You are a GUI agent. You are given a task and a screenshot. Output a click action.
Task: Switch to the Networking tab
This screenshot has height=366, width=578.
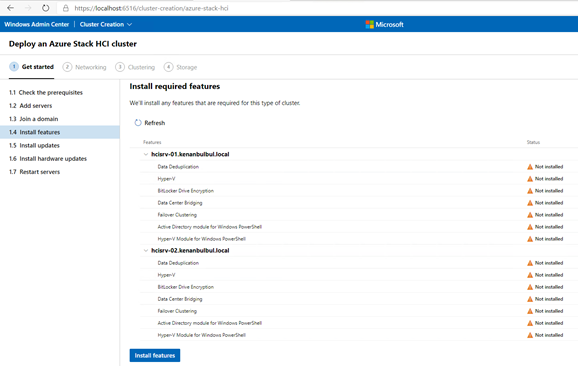coord(84,67)
